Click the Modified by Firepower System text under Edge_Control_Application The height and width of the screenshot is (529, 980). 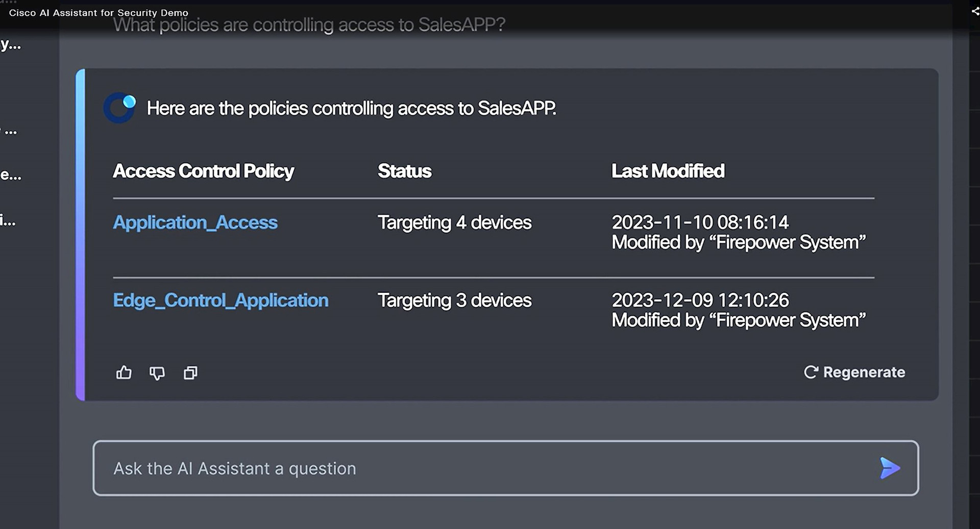pos(739,321)
